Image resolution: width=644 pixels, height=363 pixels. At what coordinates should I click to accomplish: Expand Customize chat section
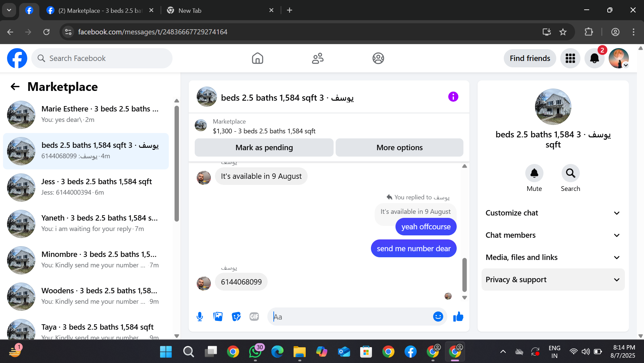(x=553, y=213)
